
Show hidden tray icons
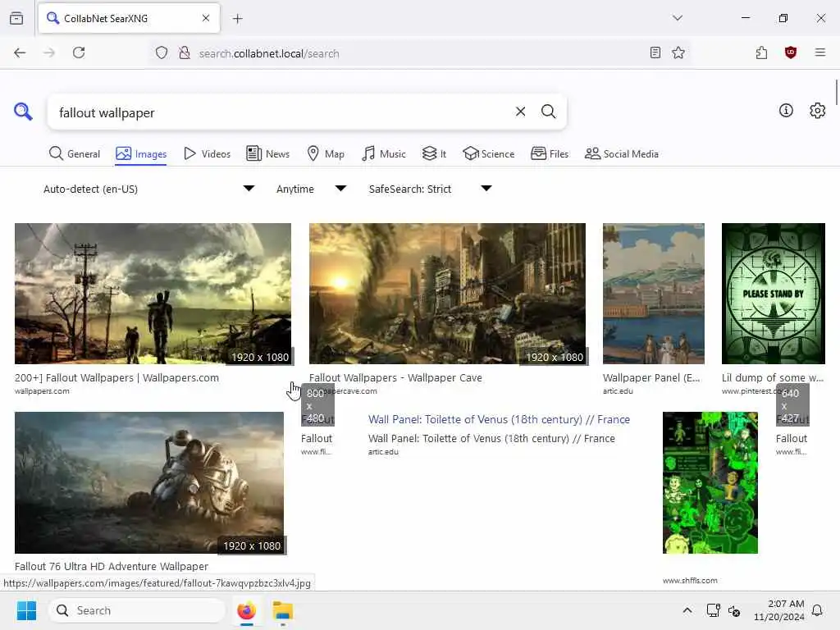click(x=687, y=610)
